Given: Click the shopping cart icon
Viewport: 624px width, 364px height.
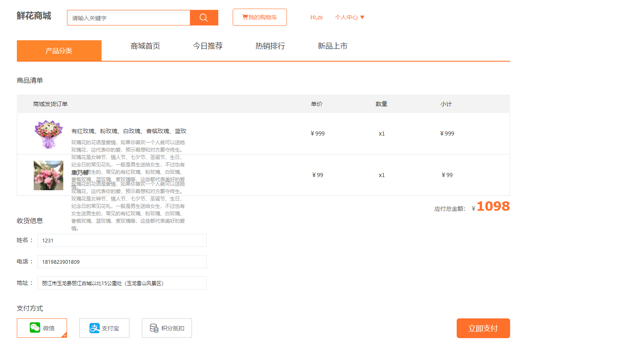Looking at the screenshot, I should pos(245,17).
